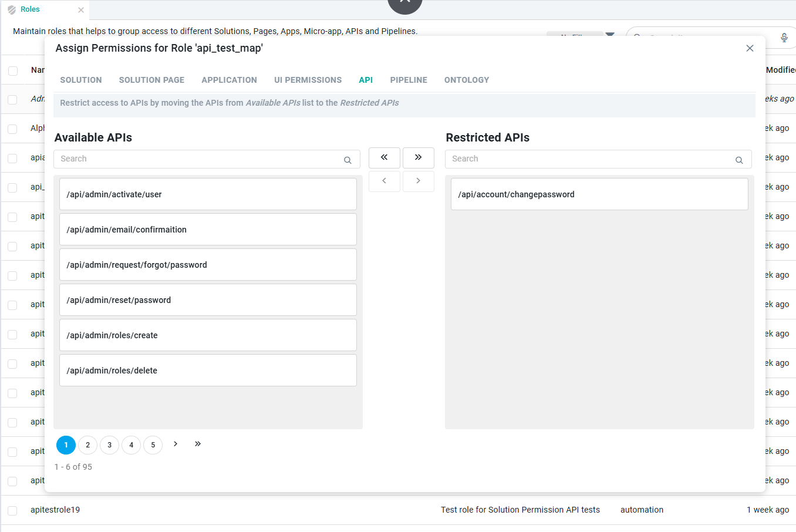Select restricted /api/account/changepassword item
Viewport: 796px width, 532px height.
(x=599, y=194)
